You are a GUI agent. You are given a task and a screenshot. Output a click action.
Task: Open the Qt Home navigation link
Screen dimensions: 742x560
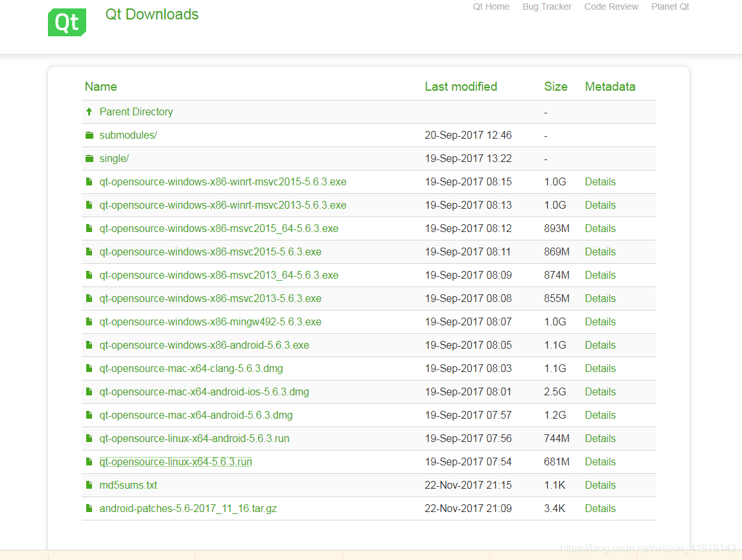coord(491,6)
